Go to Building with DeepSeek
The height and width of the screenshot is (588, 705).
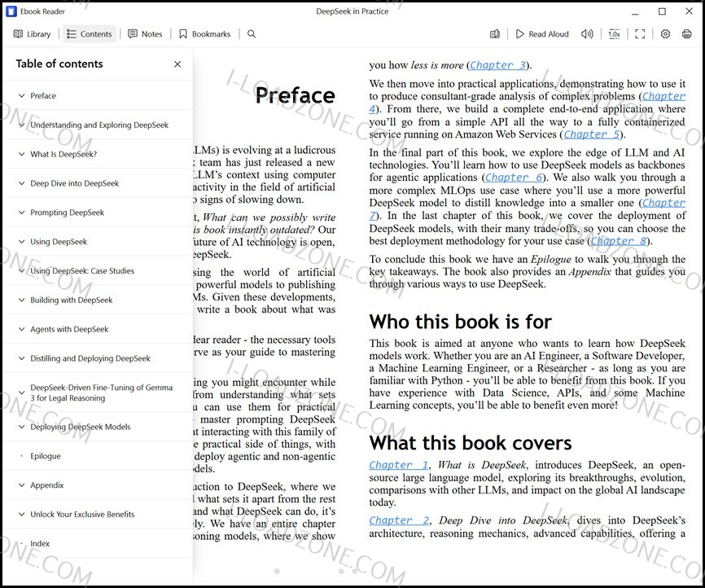[x=72, y=300]
